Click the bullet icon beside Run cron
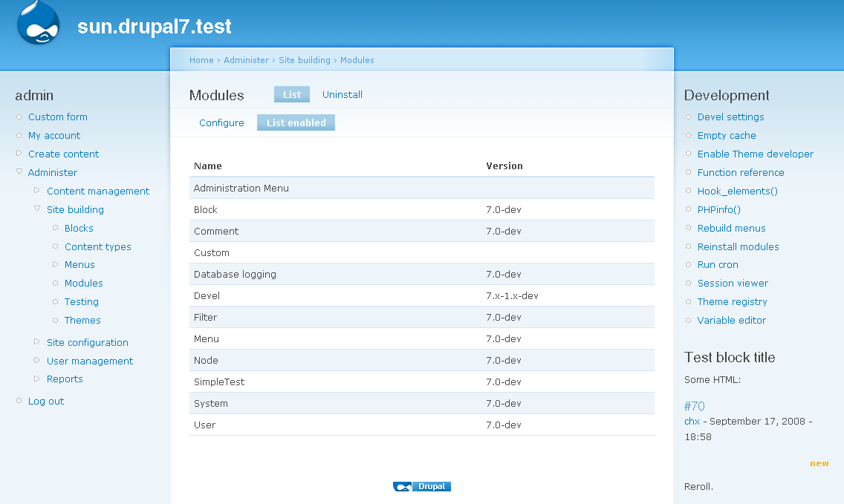This screenshot has width=844, height=504. tap(688, 264)
